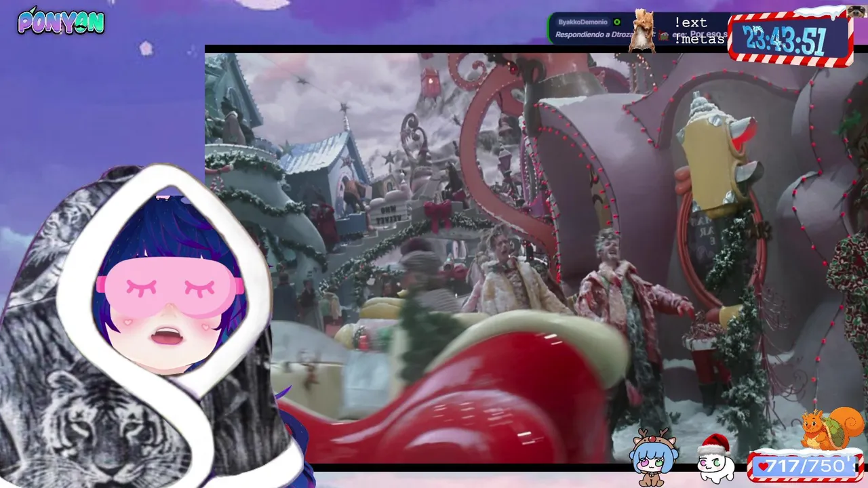Click the green badge beside ByakkoDemonio
Screen dimensions: 868x488
tap(617, 22)
